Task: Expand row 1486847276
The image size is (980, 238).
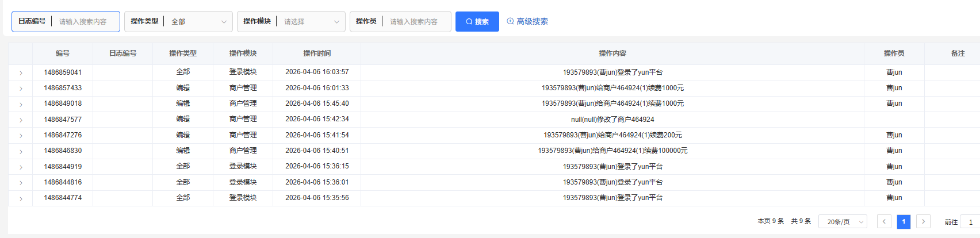Action: tap(21, 136)
